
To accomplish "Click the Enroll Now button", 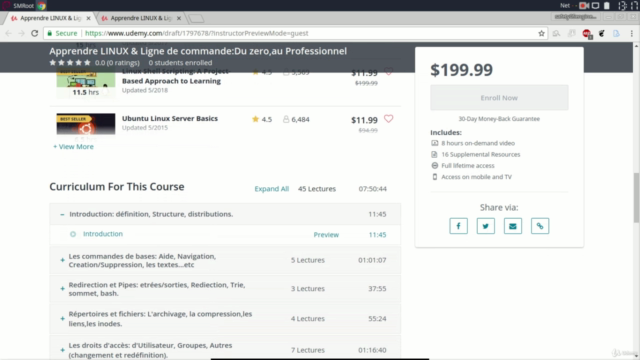I will (499, 98).
